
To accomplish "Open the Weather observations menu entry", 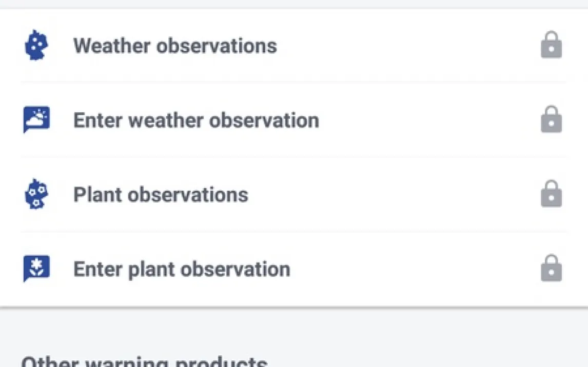I will click(x=175, y=46).
